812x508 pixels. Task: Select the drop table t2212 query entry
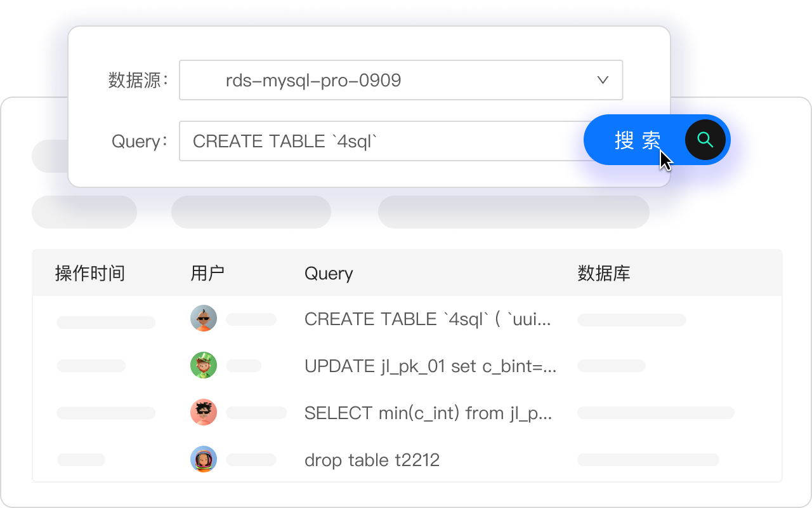(x=372, y=460)
